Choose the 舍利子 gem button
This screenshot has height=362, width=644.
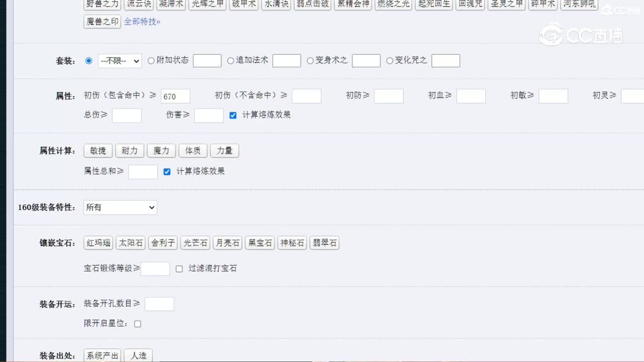163,243
